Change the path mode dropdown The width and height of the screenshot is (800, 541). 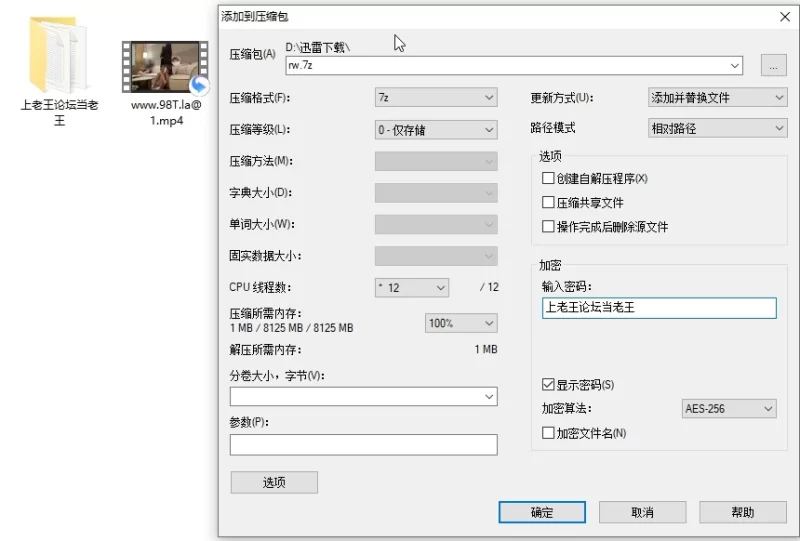tap(717, 129)
